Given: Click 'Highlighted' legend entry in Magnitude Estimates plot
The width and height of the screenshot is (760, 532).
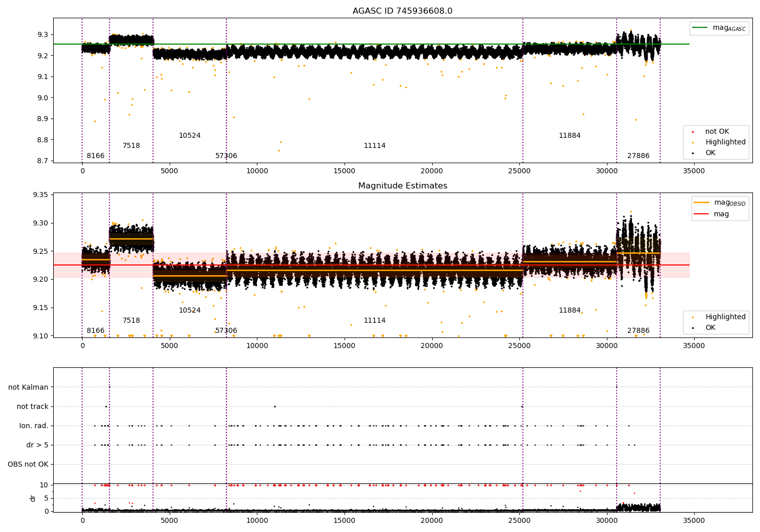Looking at the screenshot, I should pyautogui.click(x=726, y=317).
